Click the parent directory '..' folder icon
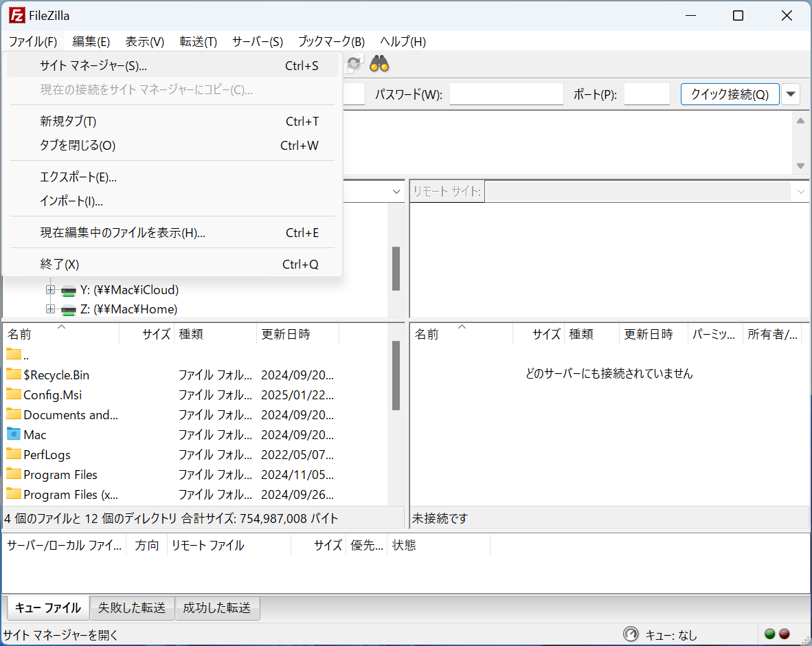 coord(14,355)
